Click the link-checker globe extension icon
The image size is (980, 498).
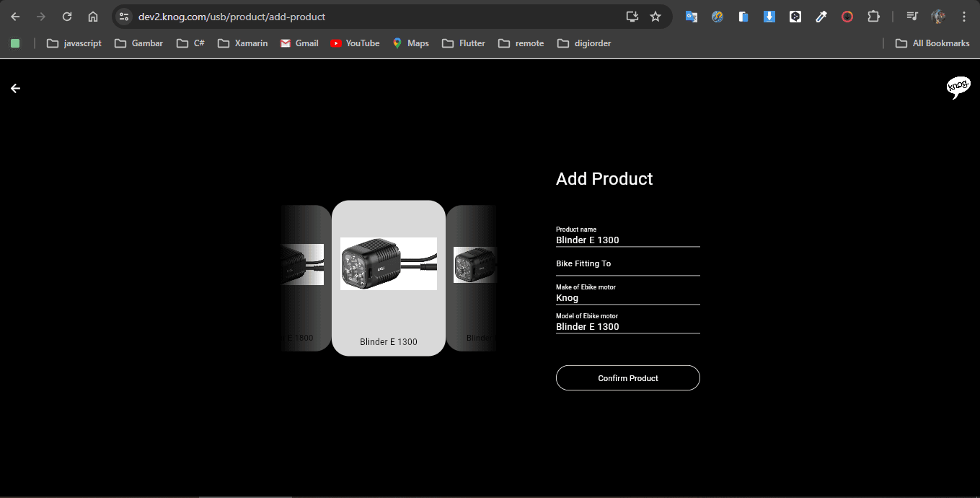[x=718, y=17]
